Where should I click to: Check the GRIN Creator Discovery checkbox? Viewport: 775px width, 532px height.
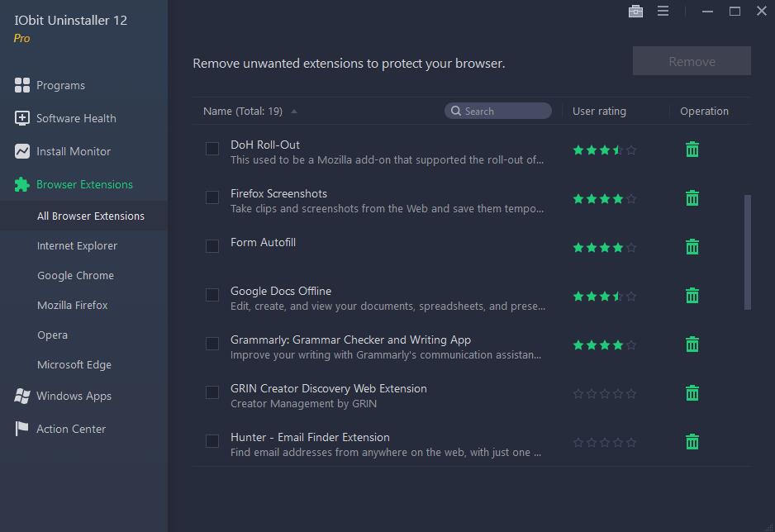tap(212, 392)
